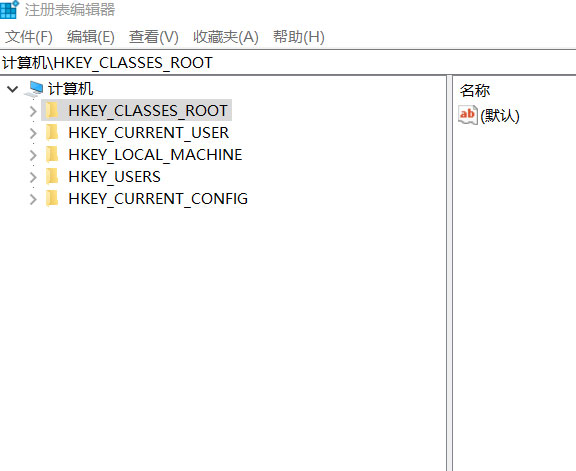Open the 文件(F) menu

coord(29,37)
